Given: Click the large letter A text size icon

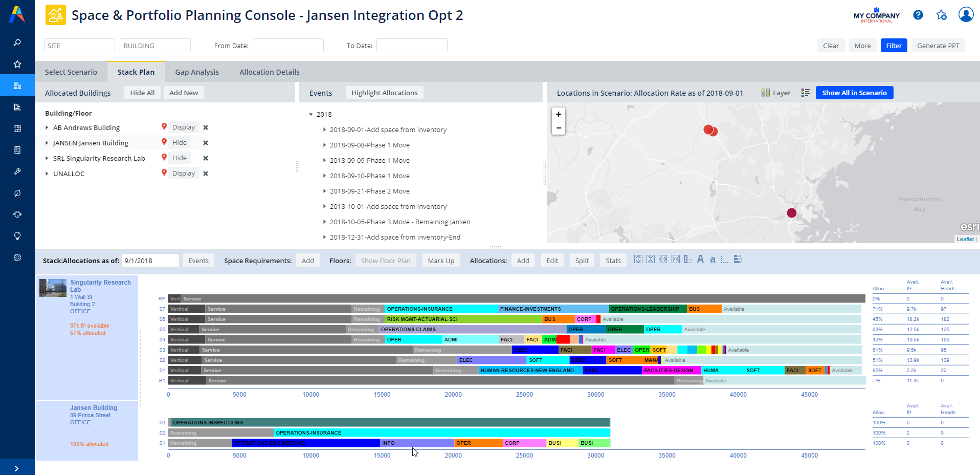Looking at the screenshot, I should 700,259.
